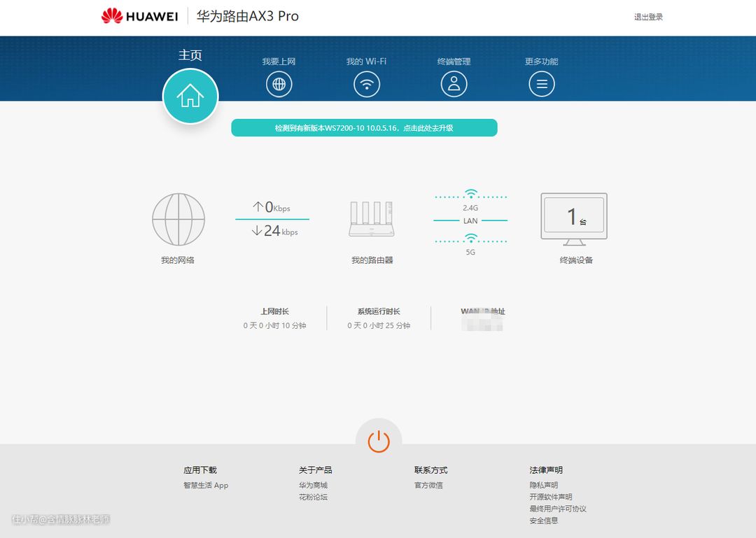This screenshot has width=756, height=538.
Task: Click the 法律声明 footer heading
Action: [x=546, y=470]
